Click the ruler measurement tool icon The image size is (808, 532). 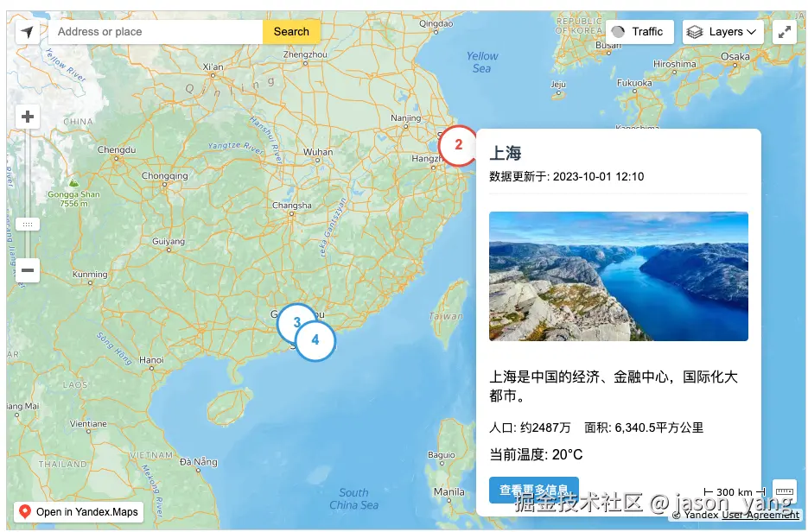785,491
